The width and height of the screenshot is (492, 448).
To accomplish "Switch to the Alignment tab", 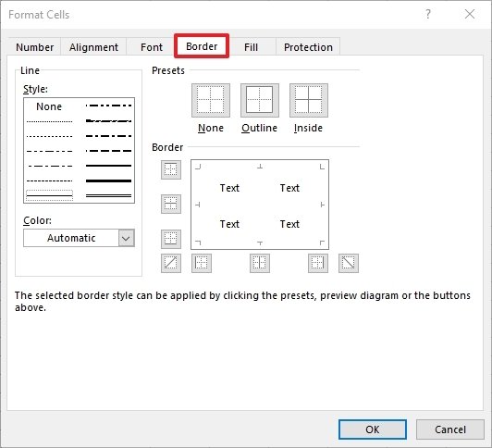I will pos(93,47).
